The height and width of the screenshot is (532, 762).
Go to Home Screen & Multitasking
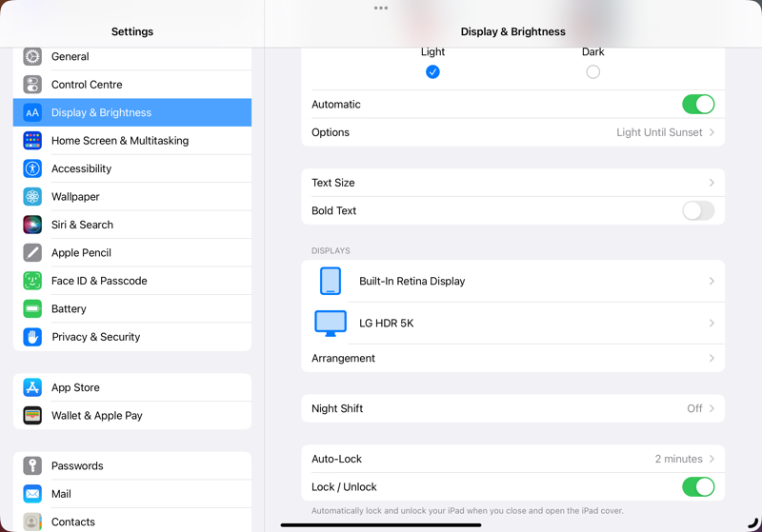120,141
